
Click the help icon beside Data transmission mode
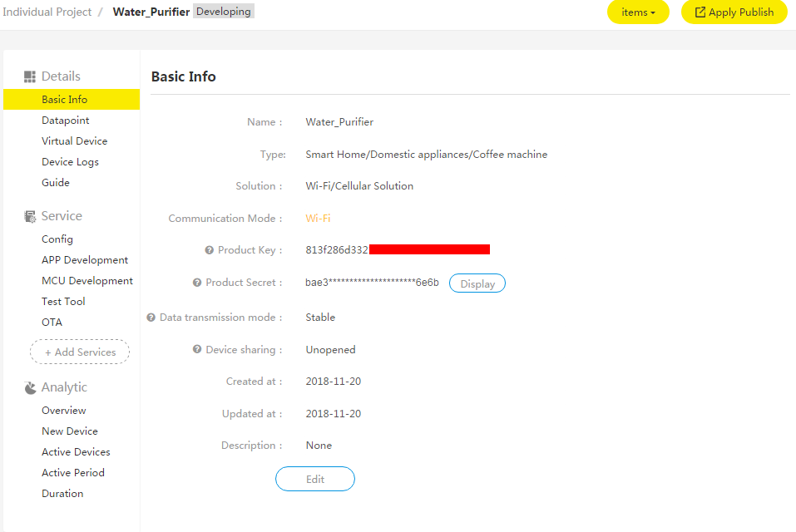tap(151, 317)
